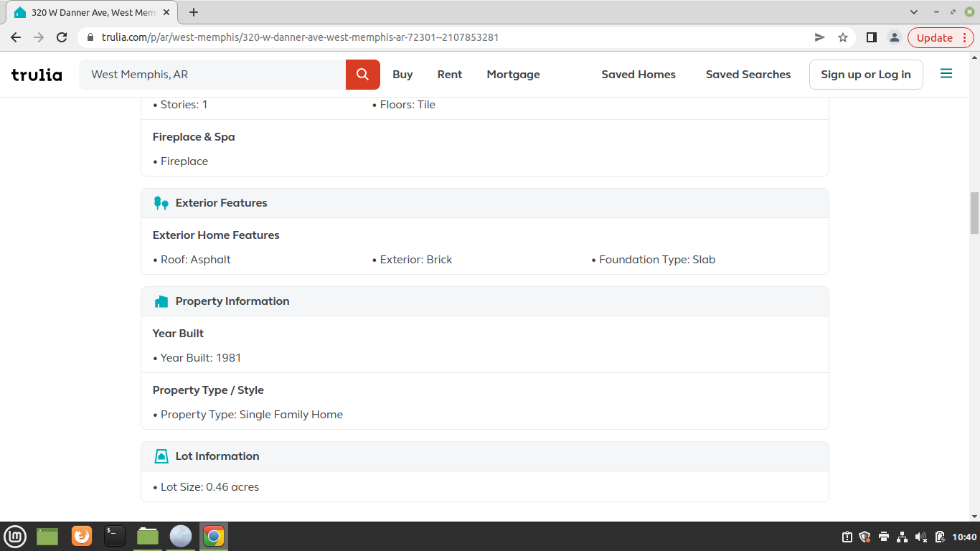Click the site lock icon

90,37
